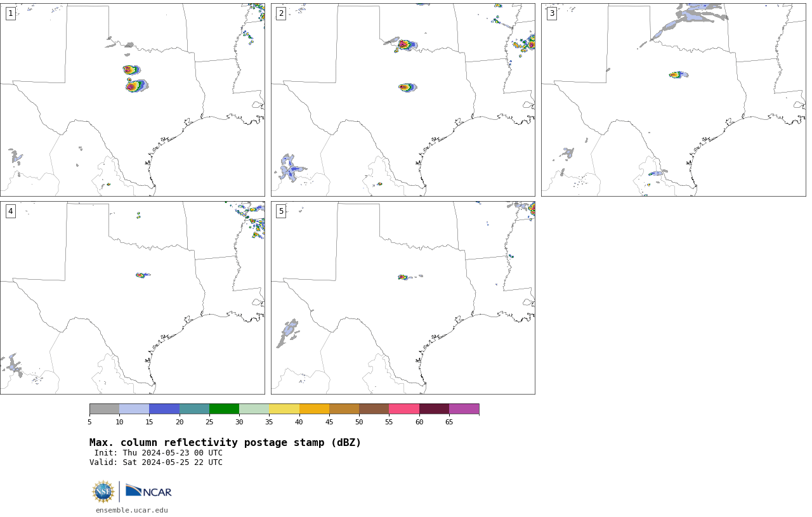Click the yellow 35-40 dBZ swatch

[284, 409]
